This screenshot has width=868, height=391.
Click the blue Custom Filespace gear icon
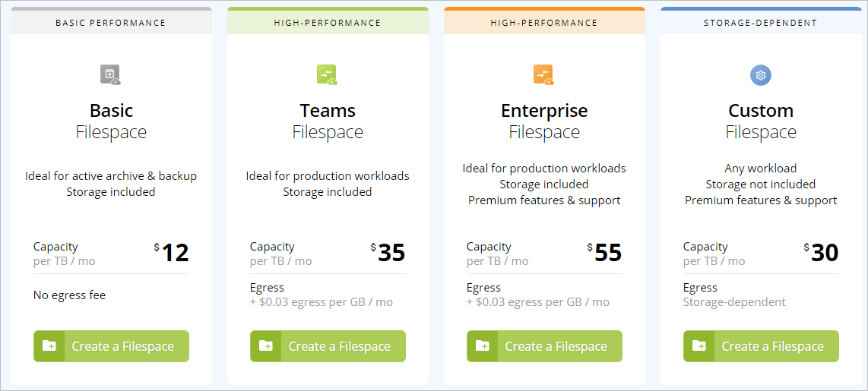coord(761,75)
